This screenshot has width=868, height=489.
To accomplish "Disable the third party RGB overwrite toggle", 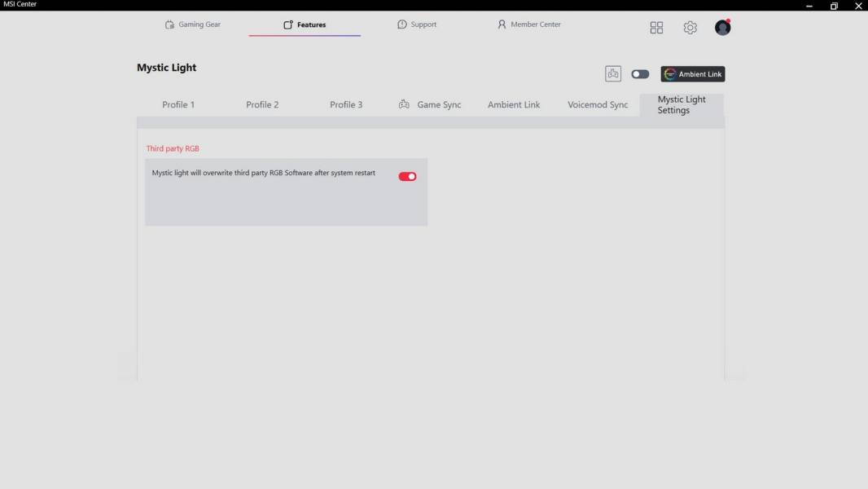I will click(407, 176).
